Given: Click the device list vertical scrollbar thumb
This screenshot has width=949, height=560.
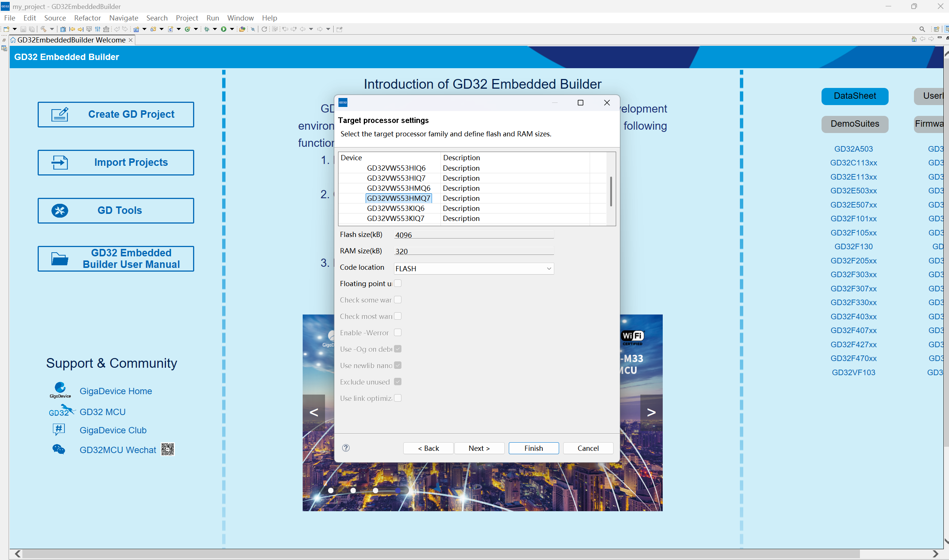Looking at the screenshot, I should [x=611, y=191].
